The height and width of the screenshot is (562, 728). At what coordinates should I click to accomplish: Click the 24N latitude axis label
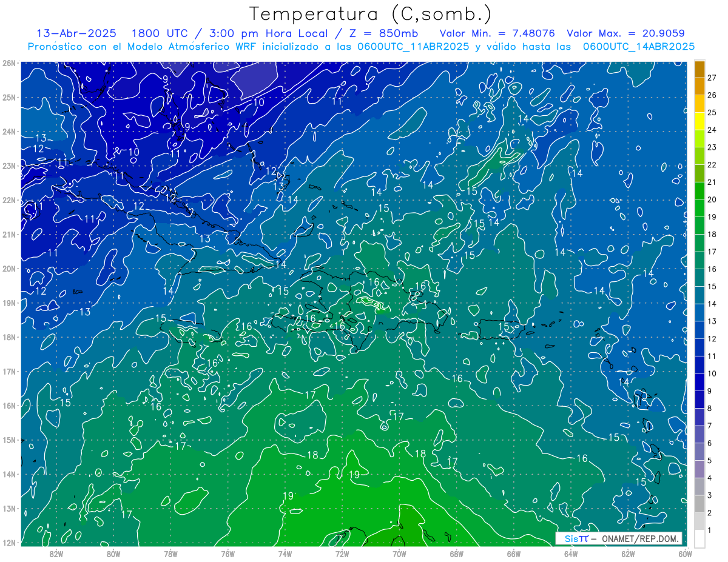coord(9,132)
